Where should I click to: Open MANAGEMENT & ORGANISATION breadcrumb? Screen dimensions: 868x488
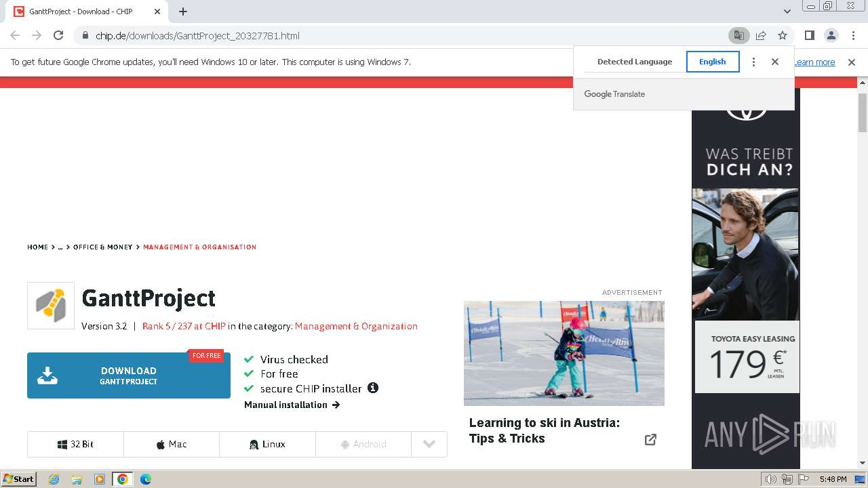tap(200, 247)
